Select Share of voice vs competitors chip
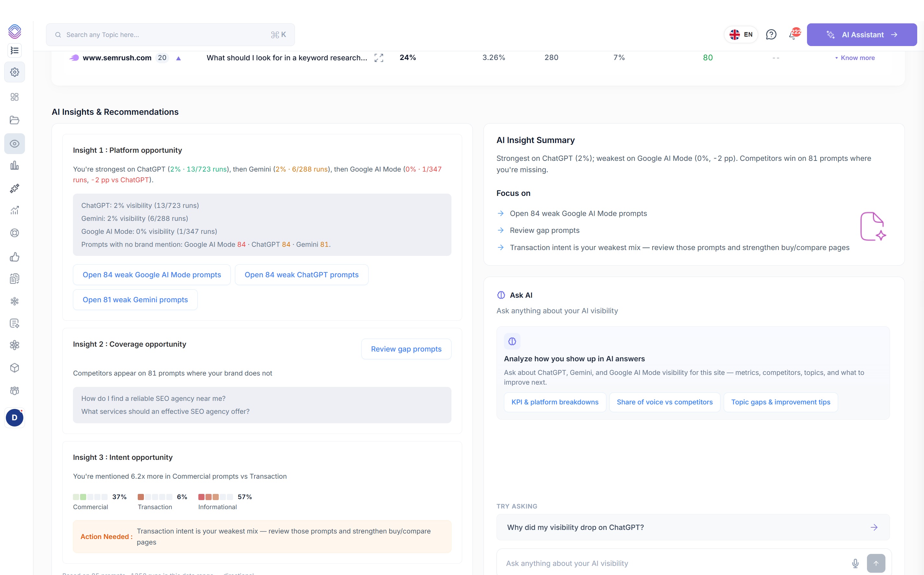This screenshot has height=575, width=924. tap(664, 402)
